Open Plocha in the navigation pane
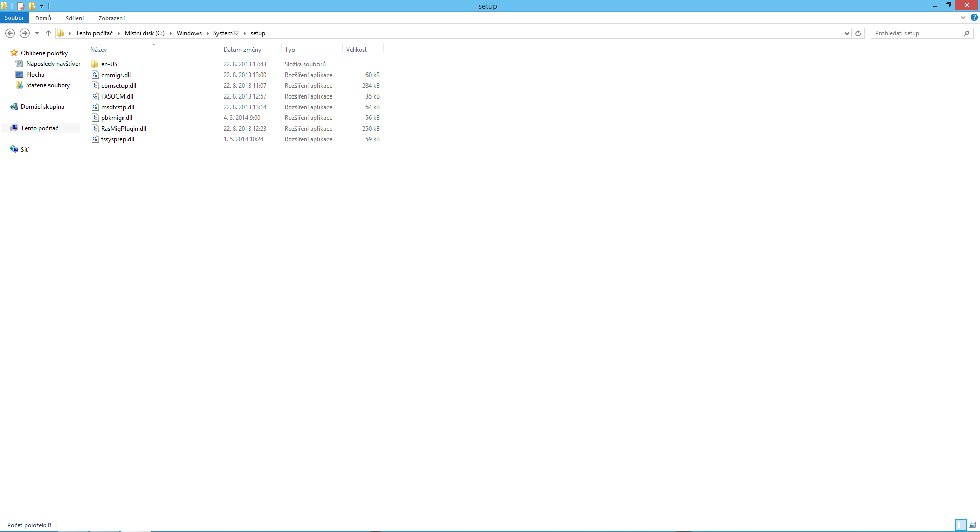The image size is (980, 532). [35, 75]
